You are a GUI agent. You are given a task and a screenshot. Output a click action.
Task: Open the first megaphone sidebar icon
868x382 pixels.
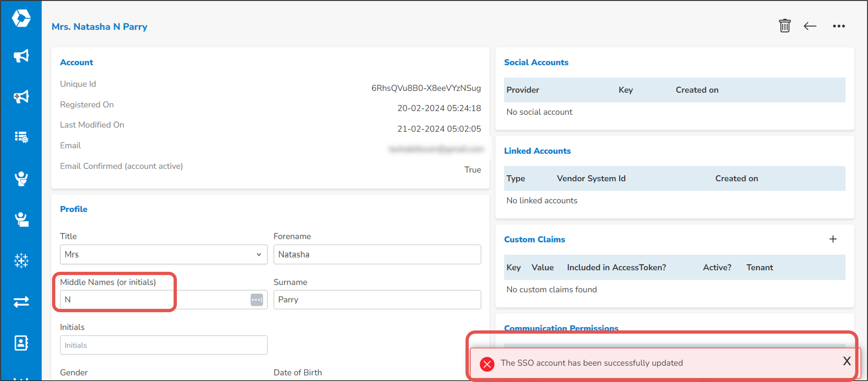(21, 56)
